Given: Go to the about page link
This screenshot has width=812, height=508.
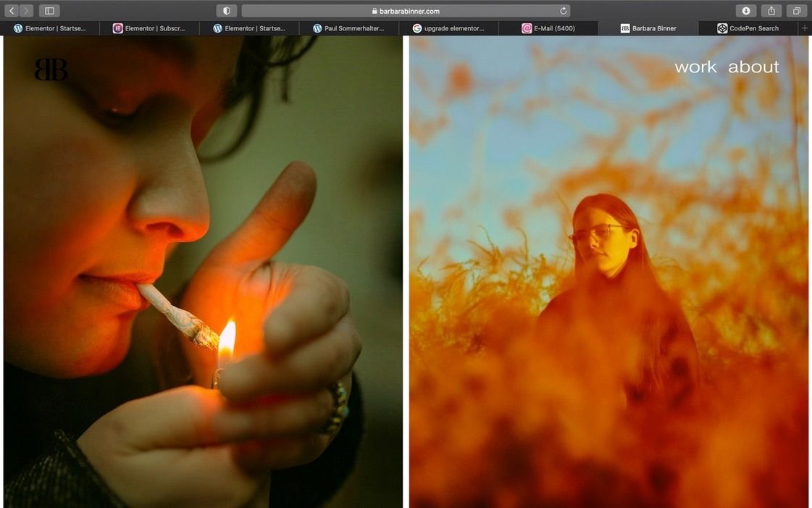Looking at the screenshot, I should pos(753,67).
